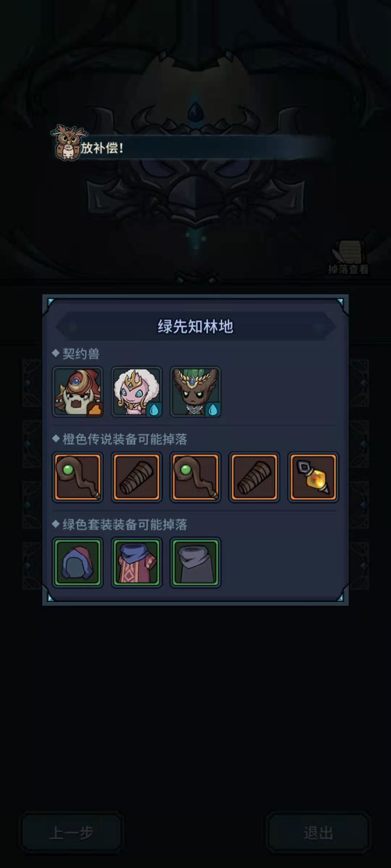Tap the first orange leather bracer item
391x868 pixels.
pyautogui.click(x=137, y=477)
